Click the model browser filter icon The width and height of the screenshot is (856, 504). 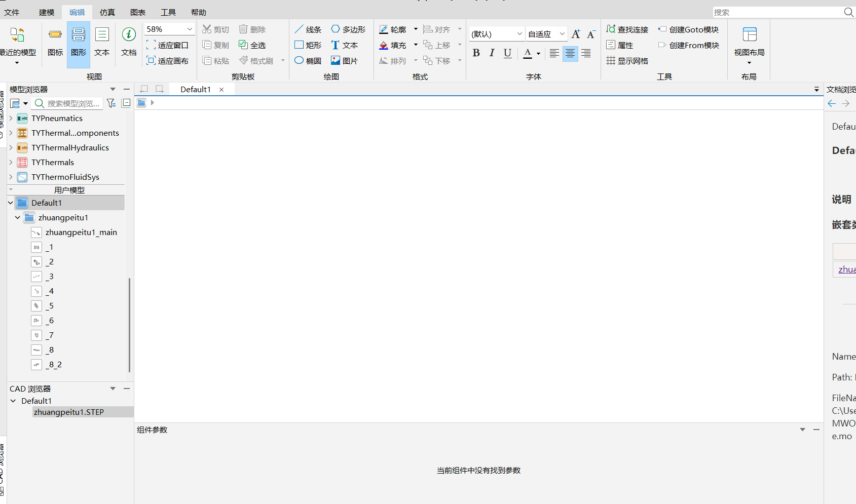coord(111,103)
